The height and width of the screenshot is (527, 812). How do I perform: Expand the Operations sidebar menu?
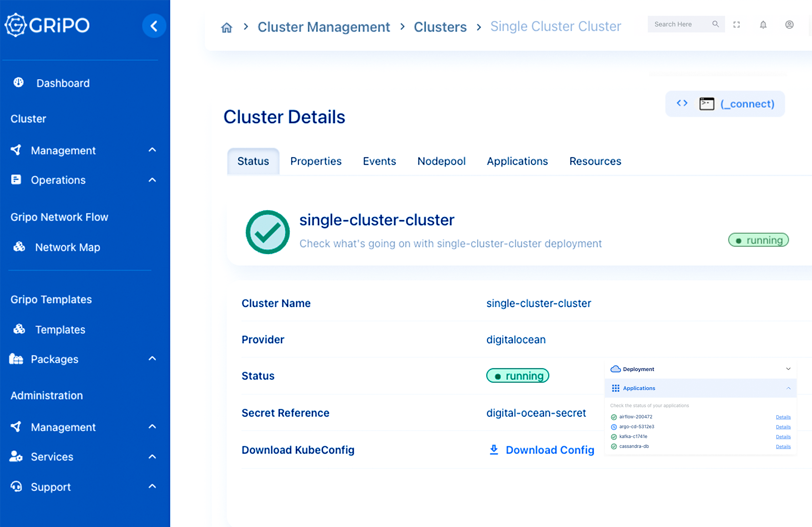coord(152,180)
